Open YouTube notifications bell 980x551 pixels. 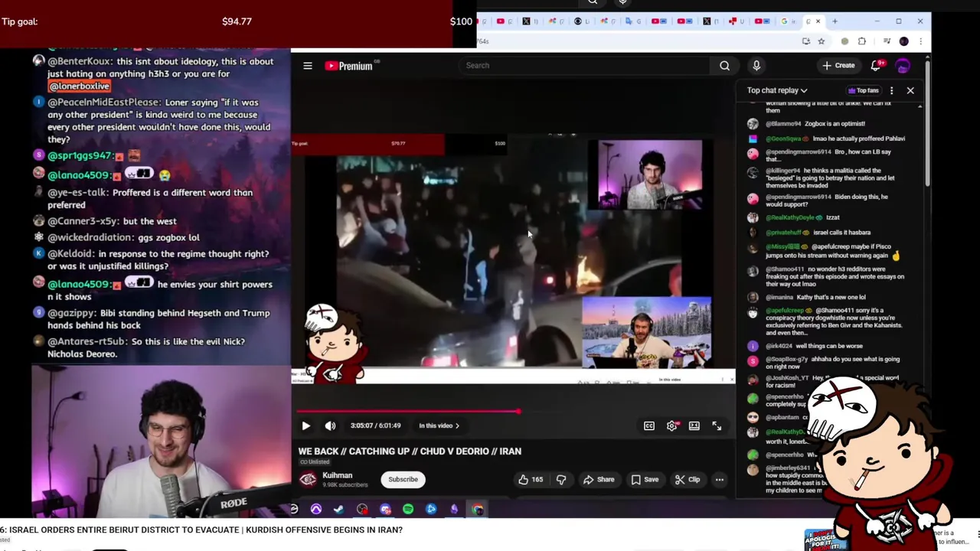(876, 66)
